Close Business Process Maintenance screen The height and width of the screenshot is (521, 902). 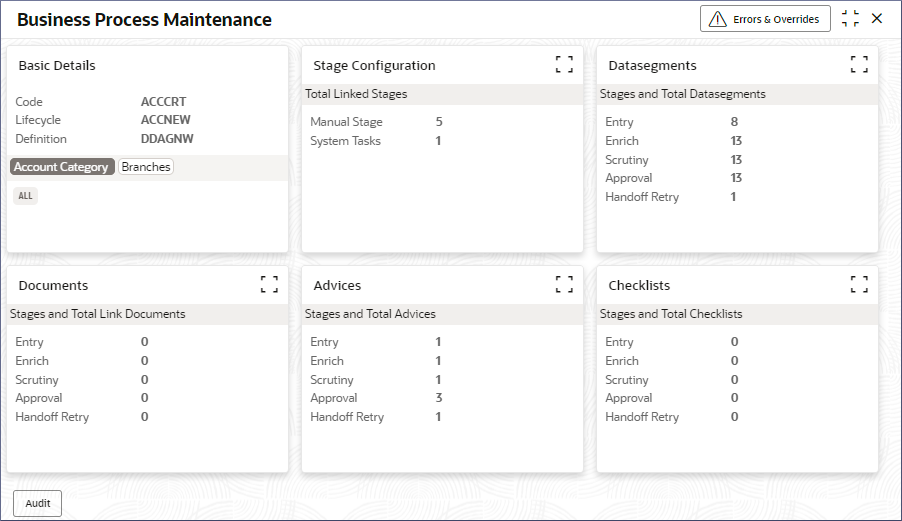tap(877, 18)
